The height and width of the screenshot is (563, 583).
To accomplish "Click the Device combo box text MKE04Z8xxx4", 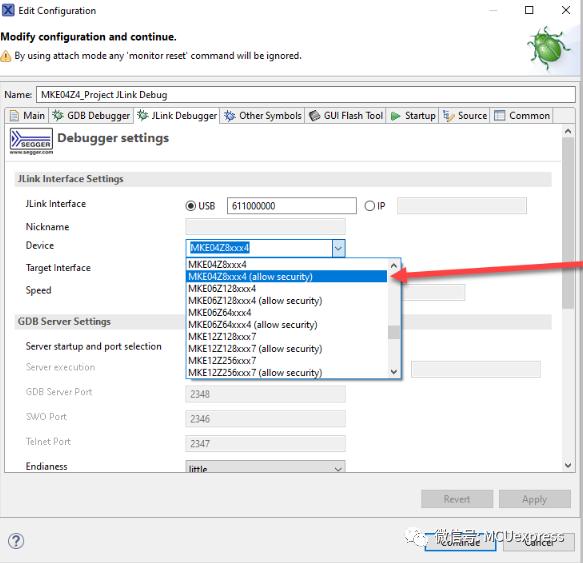I will click(x=220, y=248).
